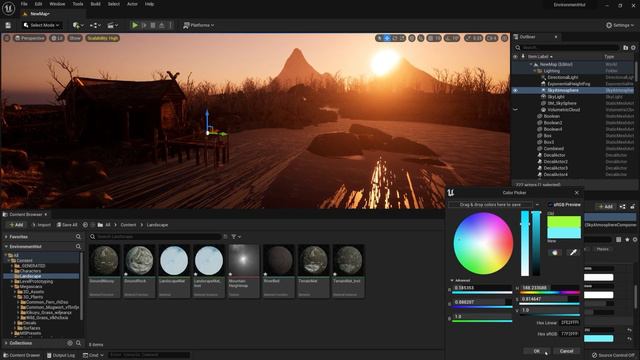
Task: Toggle the sRGB Preview checkbox
Action: click(550, 204)
